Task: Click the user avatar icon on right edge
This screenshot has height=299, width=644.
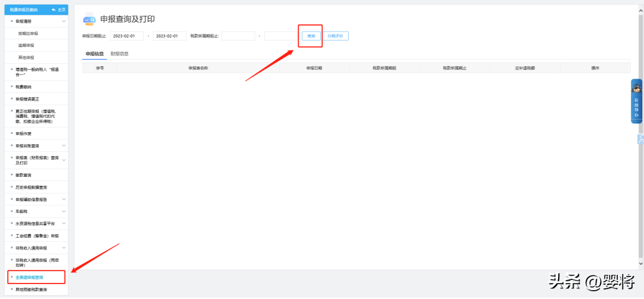Action: click(640, 139)
